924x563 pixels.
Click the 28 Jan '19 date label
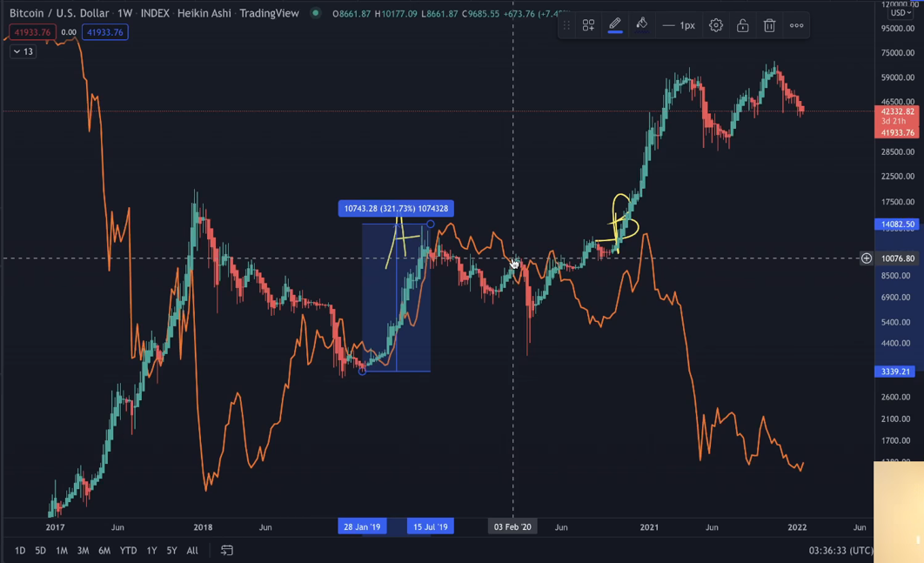(363, 526)
